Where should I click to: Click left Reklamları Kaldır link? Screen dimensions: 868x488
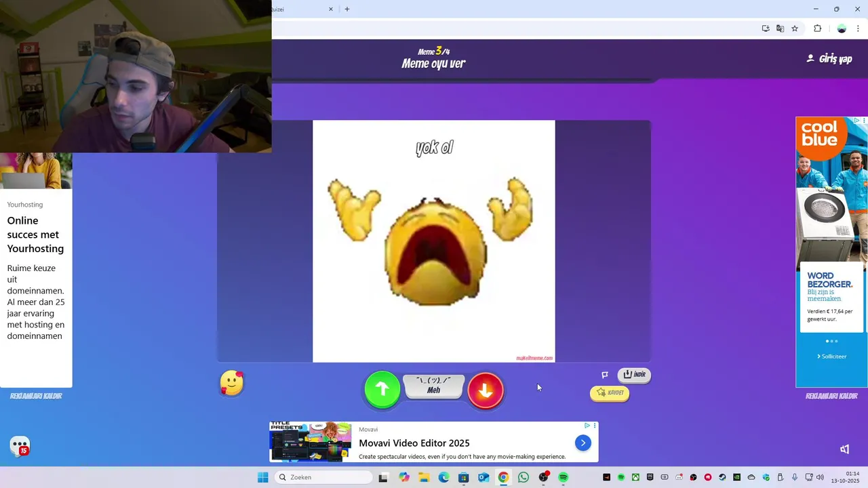pos(36,396)
